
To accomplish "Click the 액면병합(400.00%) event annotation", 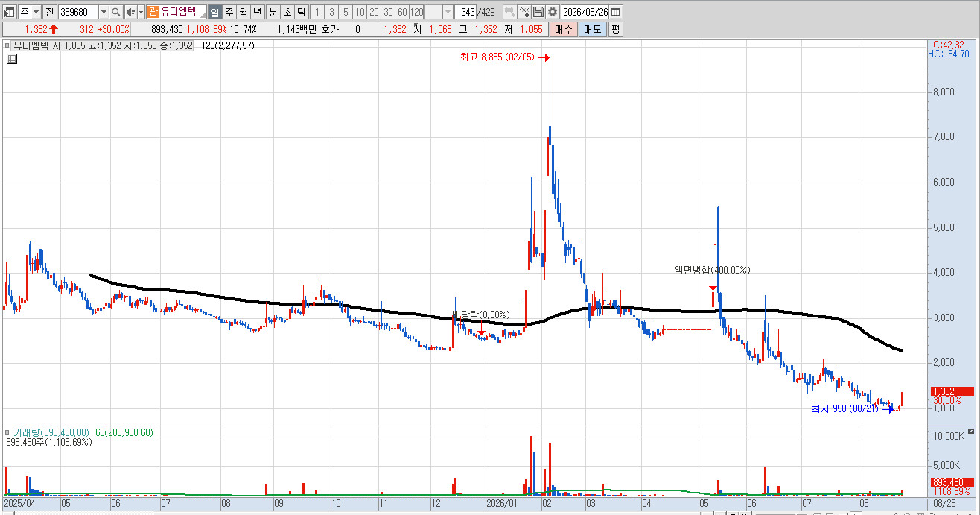I will (x=712, y=270).
